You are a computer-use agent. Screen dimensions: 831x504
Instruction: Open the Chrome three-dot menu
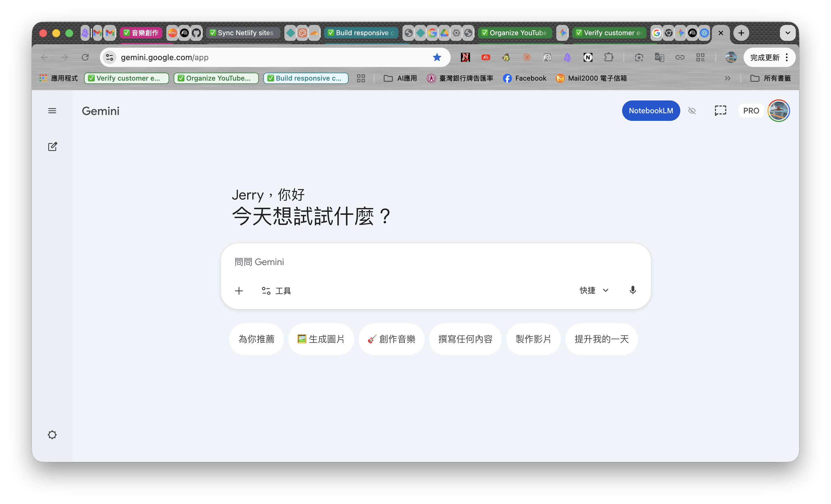tap(787, 57)
